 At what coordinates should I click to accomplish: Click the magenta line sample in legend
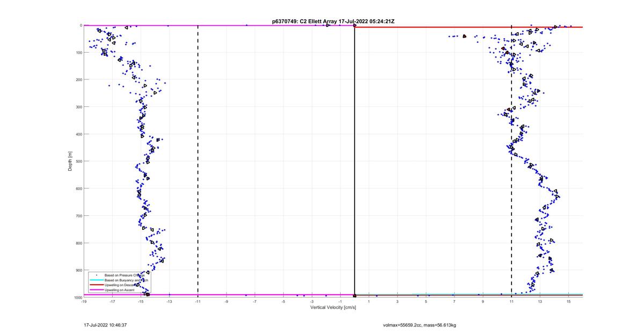click(97, 290)
